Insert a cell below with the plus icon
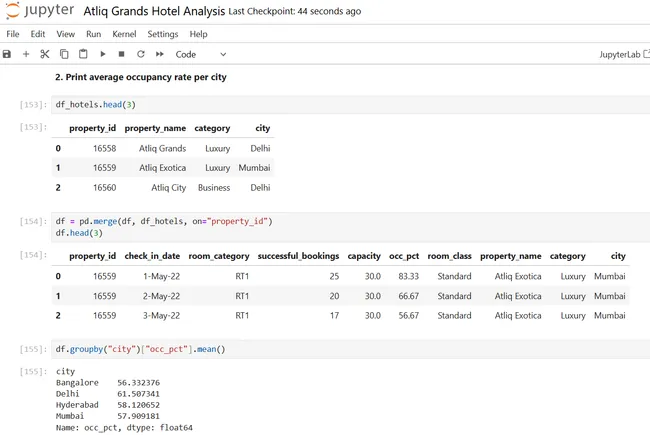The height and width of the screenshot is (435, 650). pos(26,54)
